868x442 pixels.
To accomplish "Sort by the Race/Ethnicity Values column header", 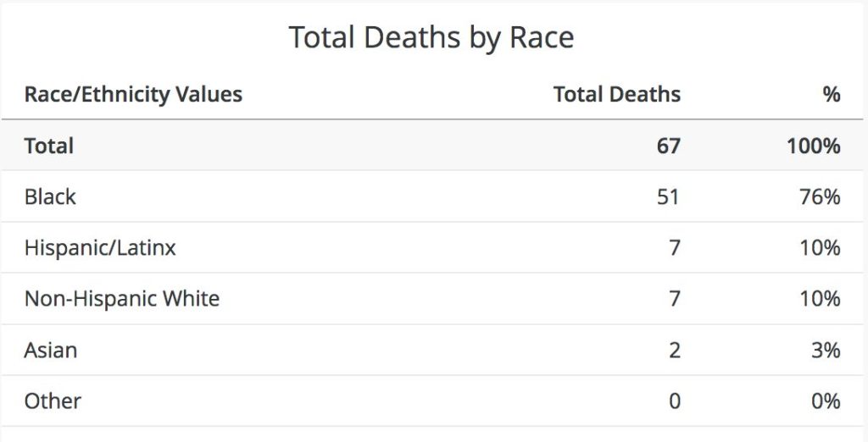I will [133, 94].
